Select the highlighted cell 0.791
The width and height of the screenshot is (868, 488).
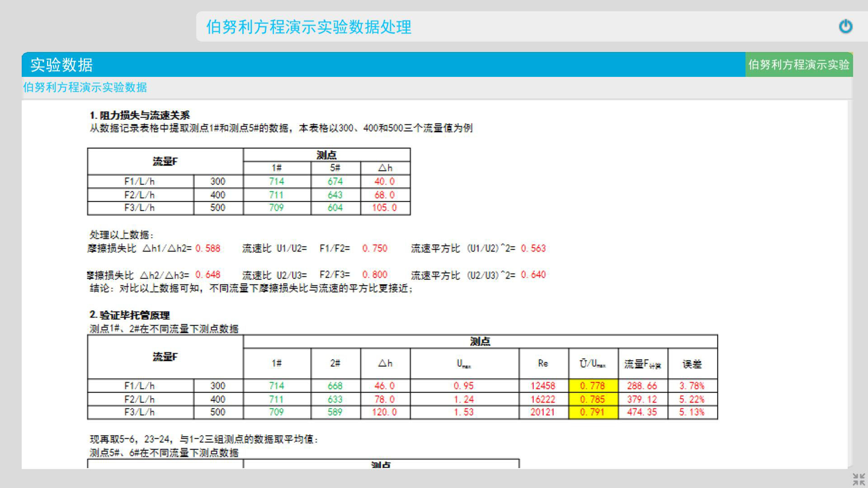pos(592,412)
